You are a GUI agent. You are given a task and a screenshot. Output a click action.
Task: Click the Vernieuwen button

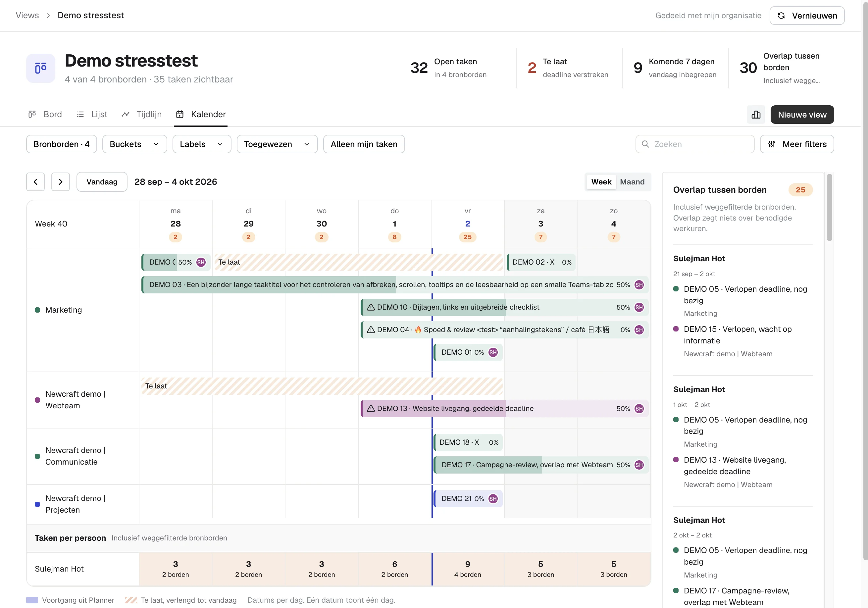click(807, 16)
